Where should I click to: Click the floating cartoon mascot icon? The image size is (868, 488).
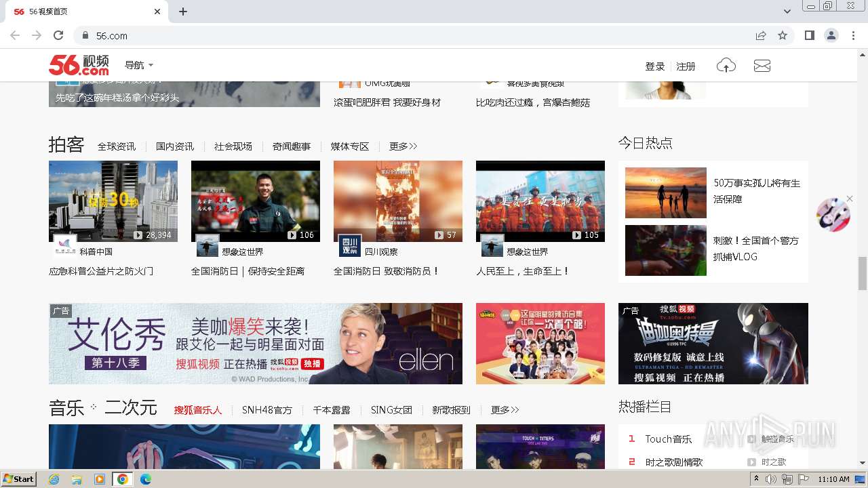[x=833, y=215]
